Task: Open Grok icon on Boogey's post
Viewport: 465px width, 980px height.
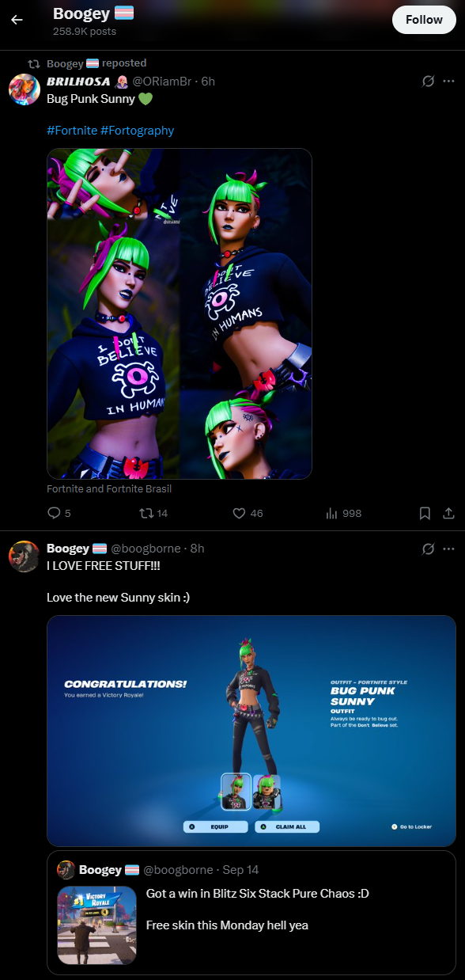Action: pos(429,549)
